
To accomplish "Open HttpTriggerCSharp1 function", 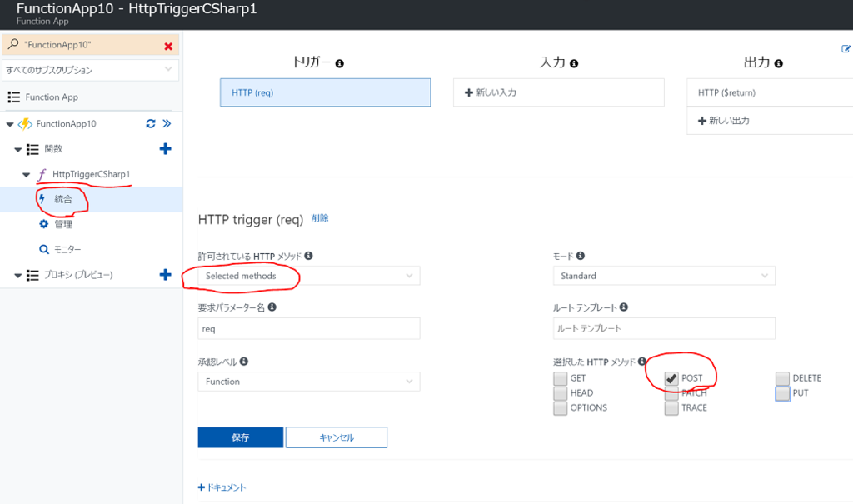I will point(91,174).
